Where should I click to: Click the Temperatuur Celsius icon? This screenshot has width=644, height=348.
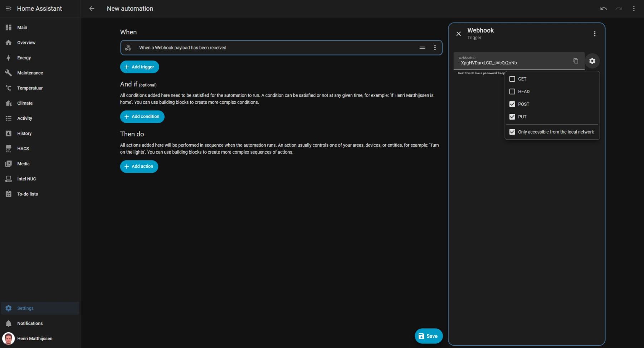tap(9, 88)
